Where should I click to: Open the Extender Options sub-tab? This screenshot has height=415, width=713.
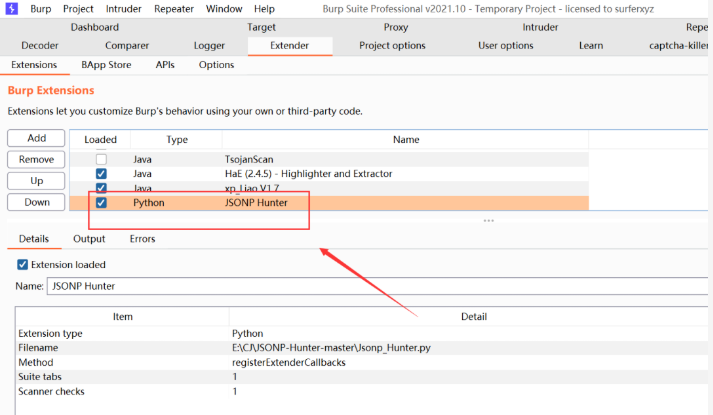pyautogui.click(x=216, y=65)
